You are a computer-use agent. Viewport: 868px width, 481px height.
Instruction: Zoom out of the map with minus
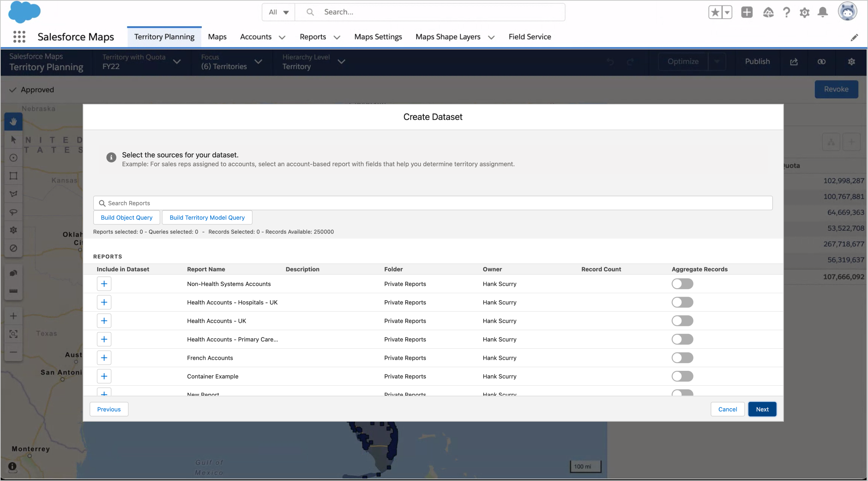[x=13, y=352]
